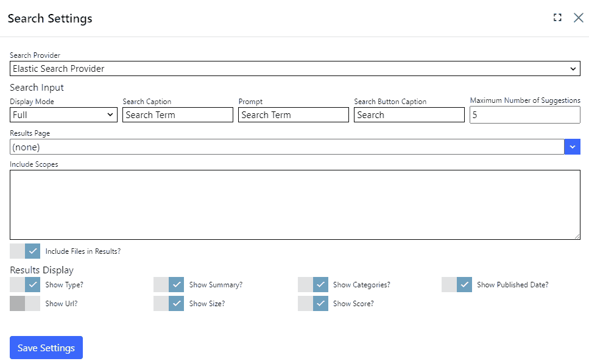589x364 pixels.
Task: Open the Display Mode dropdown
Action: click(63, 115)
